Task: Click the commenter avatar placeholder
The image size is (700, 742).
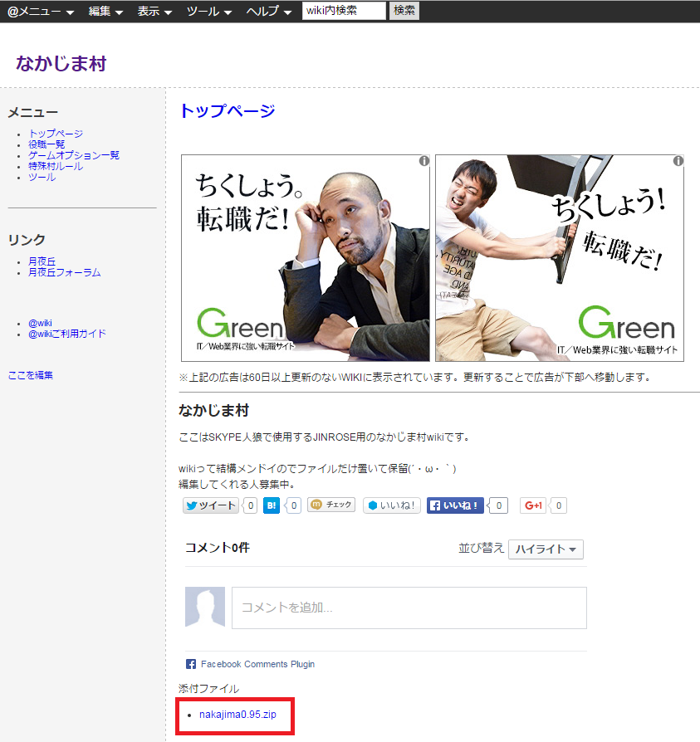Action: pos(205,607)
